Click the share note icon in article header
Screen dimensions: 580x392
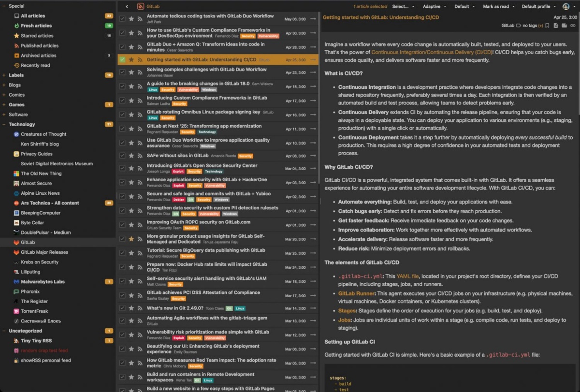pyautogui.click(x=564, y=25)
